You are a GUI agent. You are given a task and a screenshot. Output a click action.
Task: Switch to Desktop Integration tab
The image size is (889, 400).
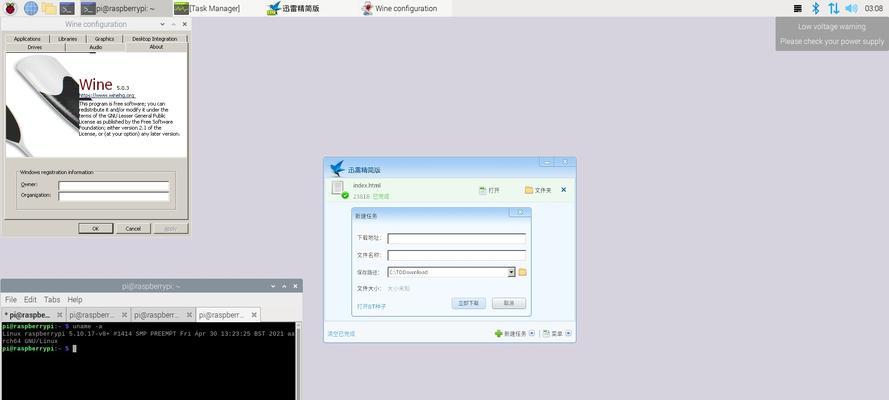click(155, 39)
